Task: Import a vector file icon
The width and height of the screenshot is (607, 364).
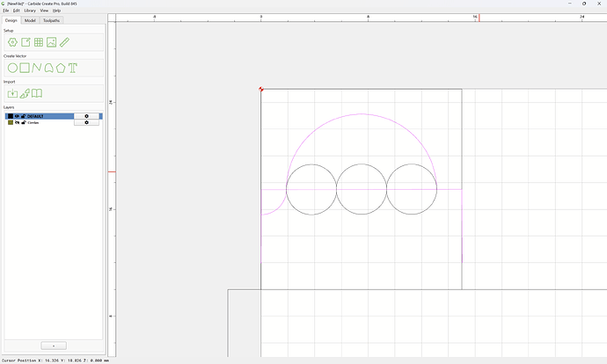Action: [x=12, y=93]
